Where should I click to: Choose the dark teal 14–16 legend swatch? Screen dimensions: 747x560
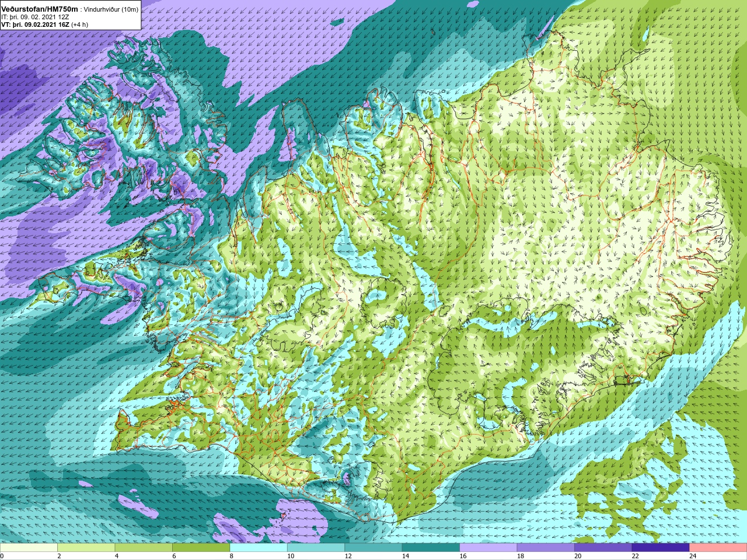(431, 547)
